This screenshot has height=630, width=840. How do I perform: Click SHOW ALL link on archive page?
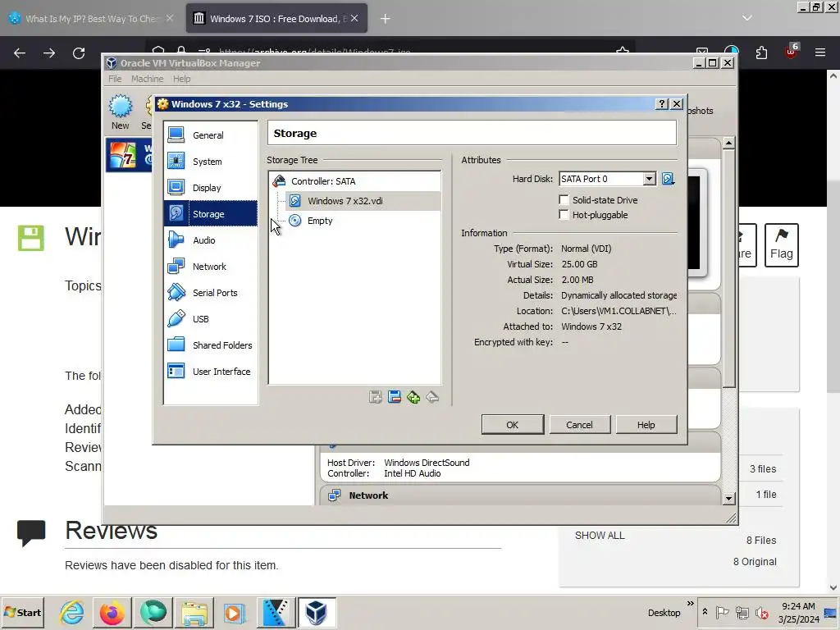(600, 535)
